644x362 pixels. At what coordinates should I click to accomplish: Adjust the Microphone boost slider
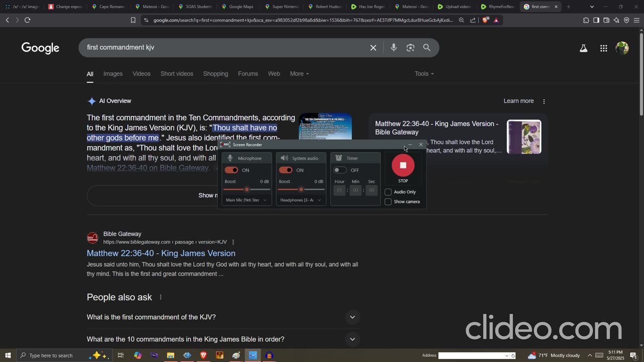pos(247,190)
